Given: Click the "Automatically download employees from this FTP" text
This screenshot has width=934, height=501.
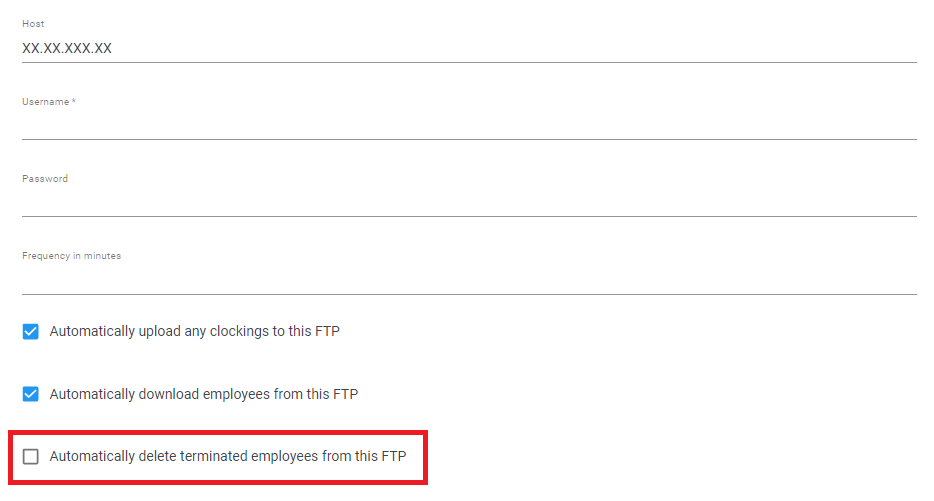Looking at the screenshot, I should coord(204,394).
